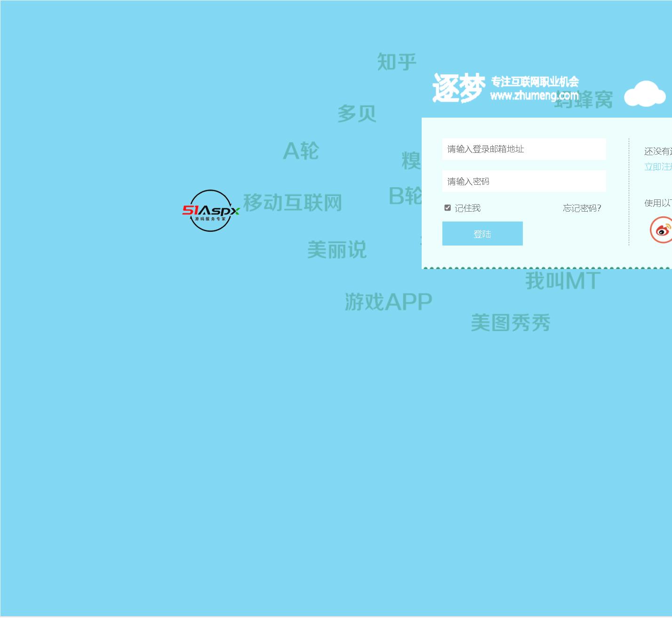Click the login email address field
Viewport: 672px width, 618px height.
point(524,149)
